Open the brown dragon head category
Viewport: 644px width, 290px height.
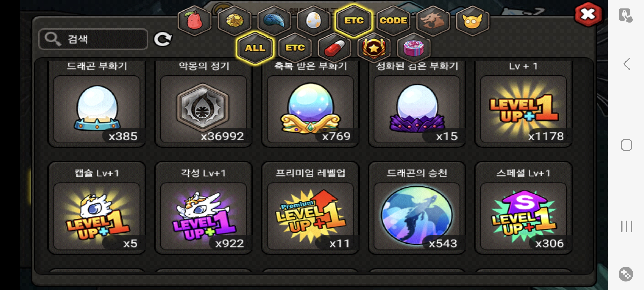point(433,21)
